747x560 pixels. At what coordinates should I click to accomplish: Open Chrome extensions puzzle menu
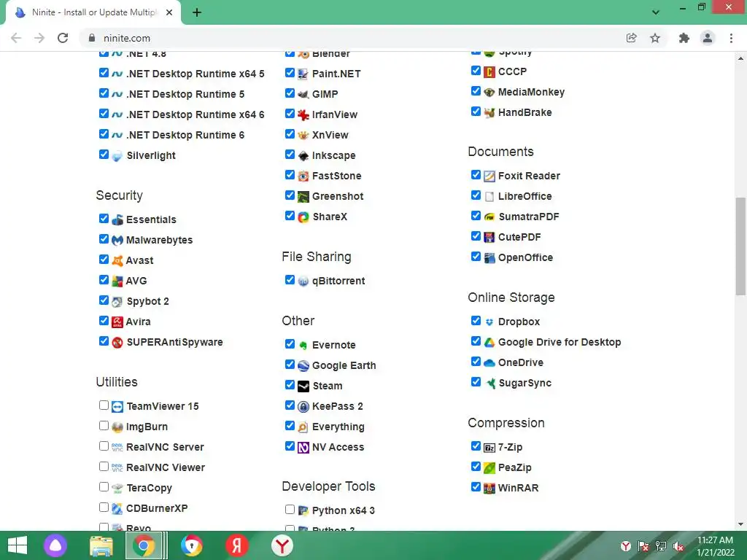(684, 38)
